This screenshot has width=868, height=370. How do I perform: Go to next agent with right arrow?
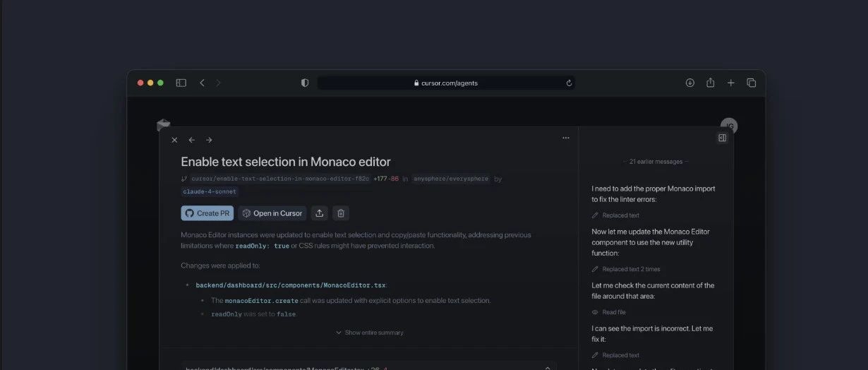pyautogui.click(x=209, y=140)
